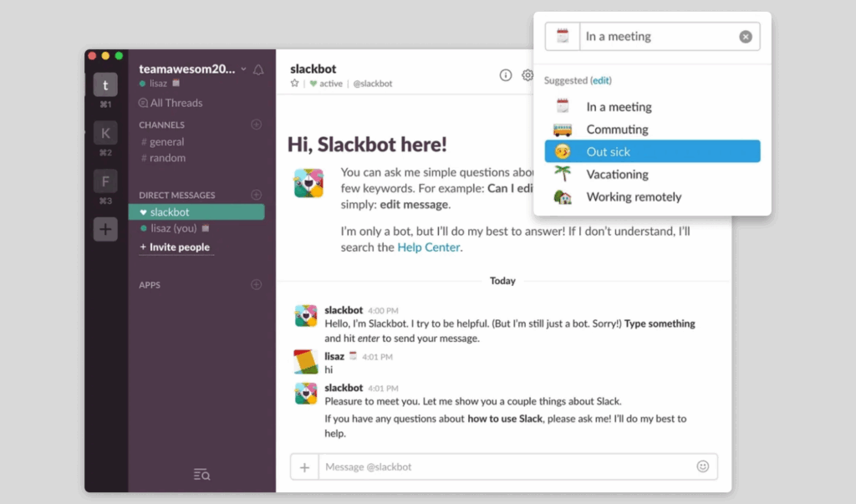Add a new channel plus icon

pos(256,125)
